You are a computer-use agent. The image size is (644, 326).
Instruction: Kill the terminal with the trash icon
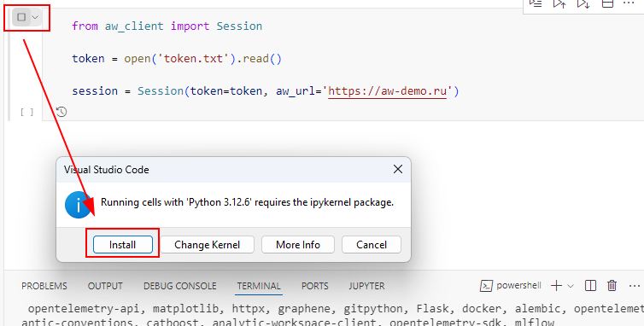tap(612, 286)
